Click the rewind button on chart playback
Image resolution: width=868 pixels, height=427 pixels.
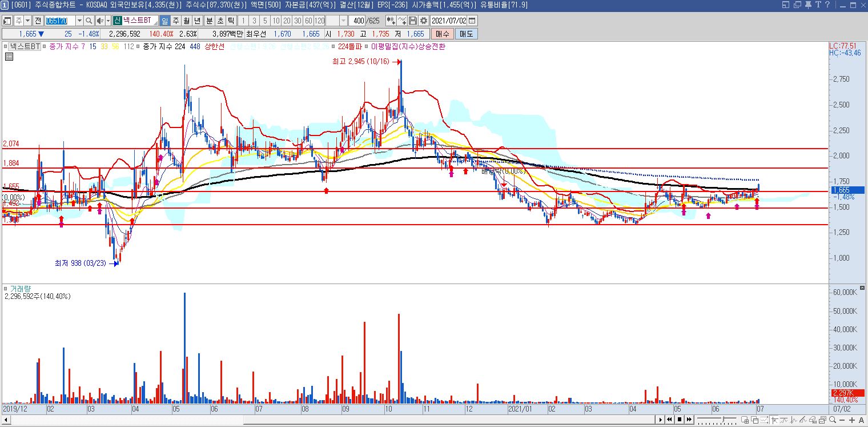pyautogui.click(x=669, y=420)
